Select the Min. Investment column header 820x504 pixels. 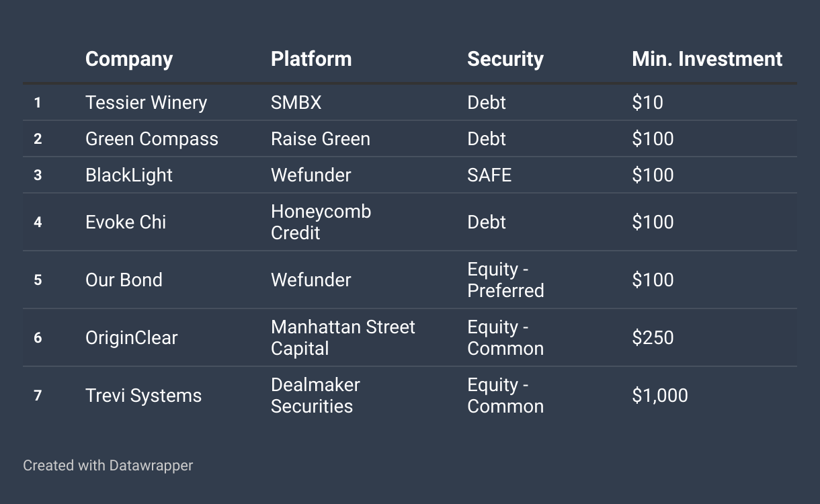tap(707, 59)
